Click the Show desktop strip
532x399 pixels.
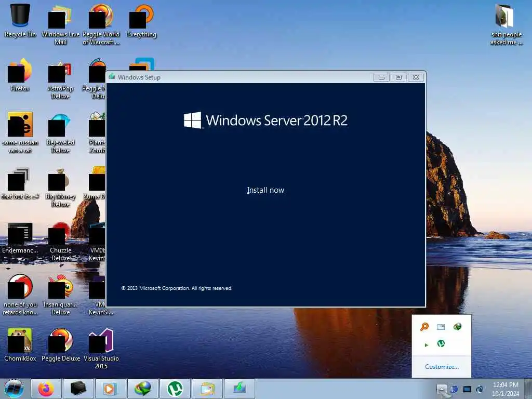[528, 389]
